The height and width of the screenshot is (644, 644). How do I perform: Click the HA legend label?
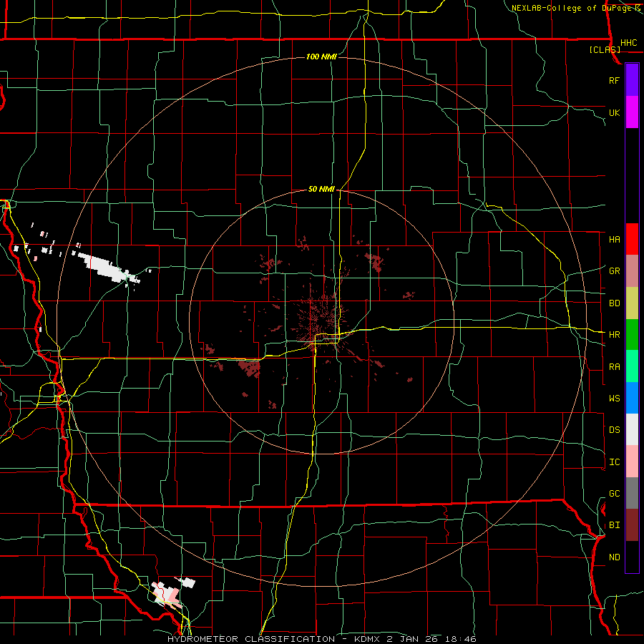pos(615,240)
